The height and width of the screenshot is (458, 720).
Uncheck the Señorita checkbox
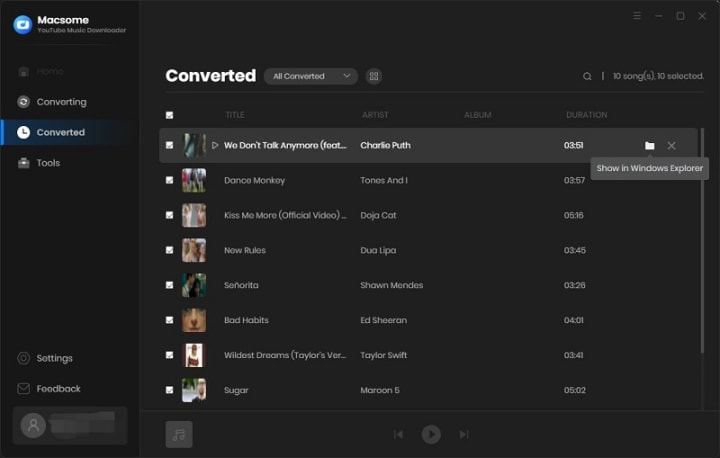click(x=169, y=285)
